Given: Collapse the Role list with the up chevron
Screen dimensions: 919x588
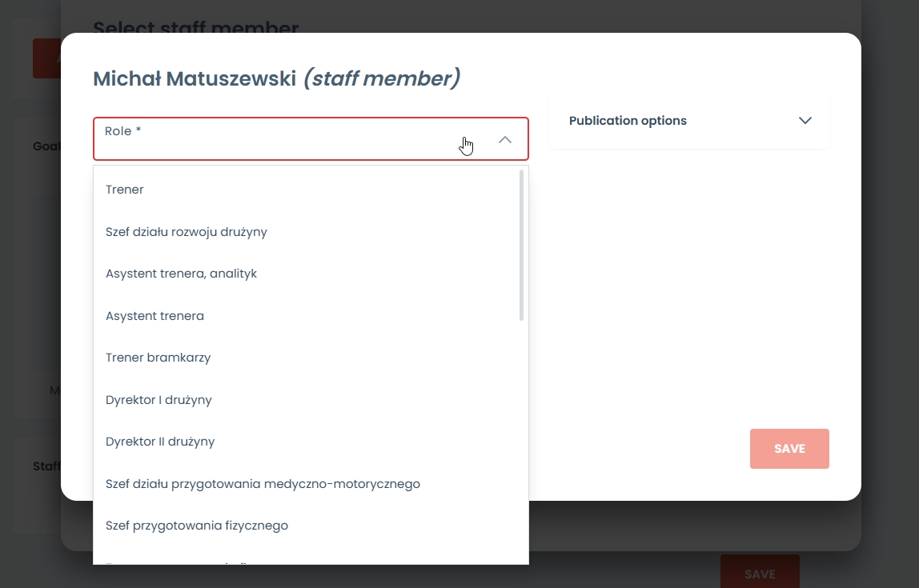Looking at the screenshot, I should 505,139.
